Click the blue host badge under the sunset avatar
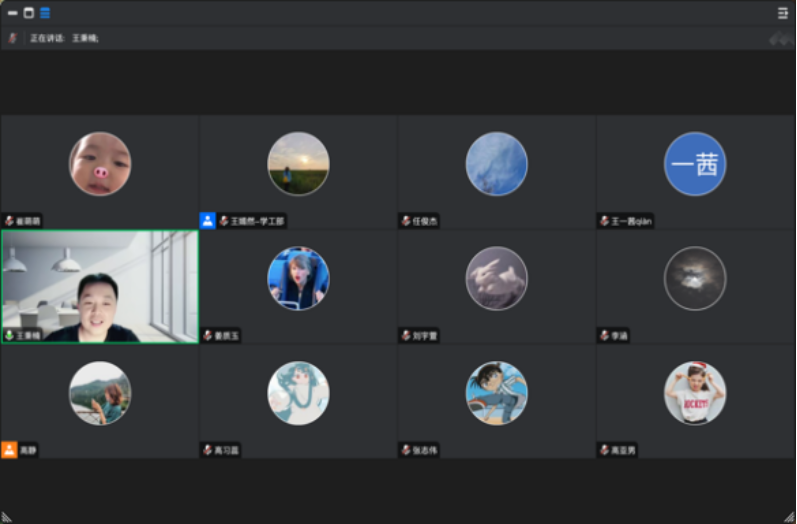797x524 pixels. click(207, 221)
